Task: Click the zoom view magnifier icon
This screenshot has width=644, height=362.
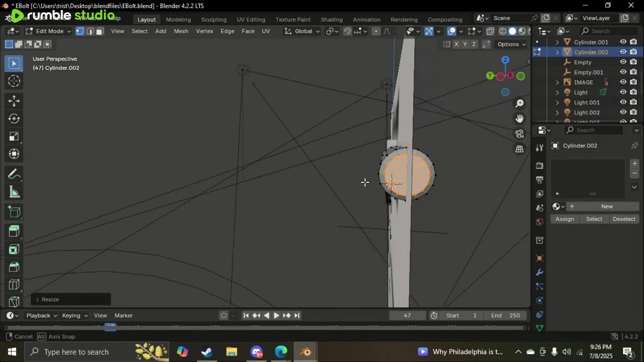Action: pyautogui.click(x=520, y=103)
